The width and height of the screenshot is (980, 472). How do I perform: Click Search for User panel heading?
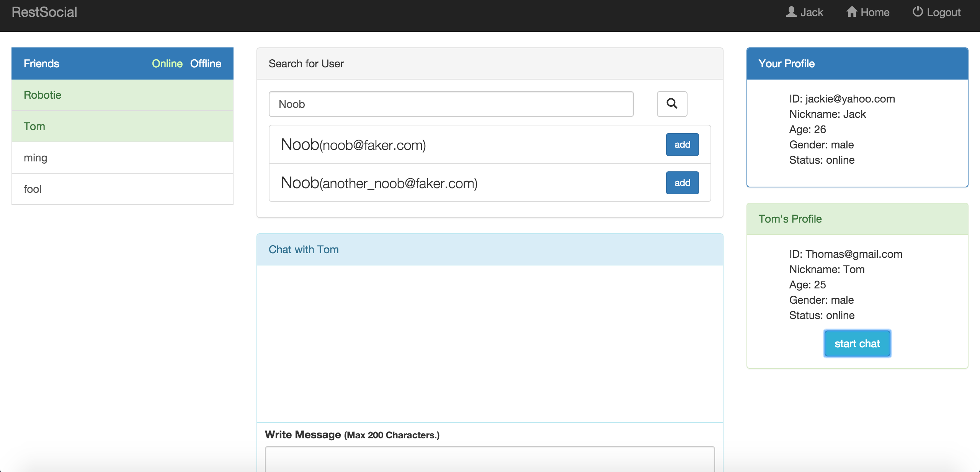click(x=490, y=63)
